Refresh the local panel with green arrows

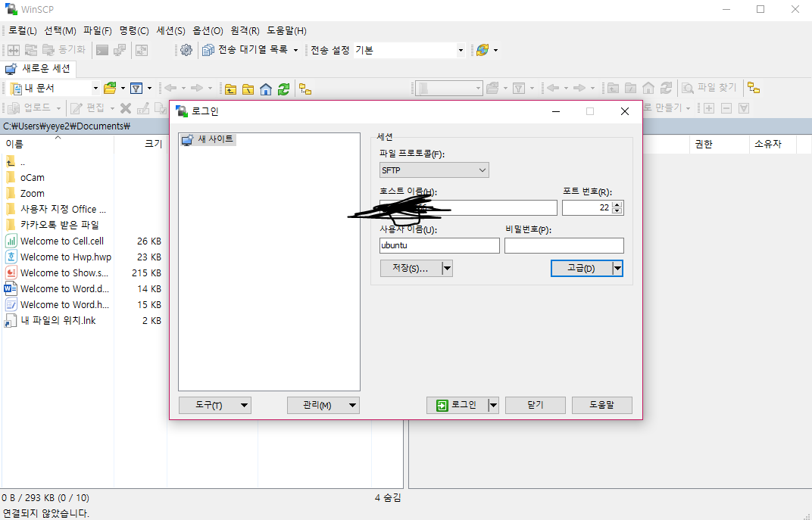[x=283, y=89]
